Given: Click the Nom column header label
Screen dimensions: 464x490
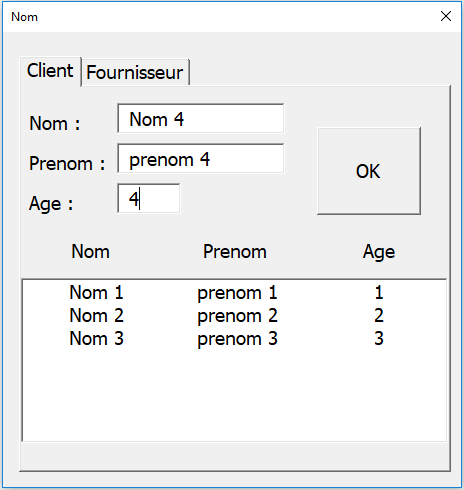Looking at the screenshot, I should 90,251.
